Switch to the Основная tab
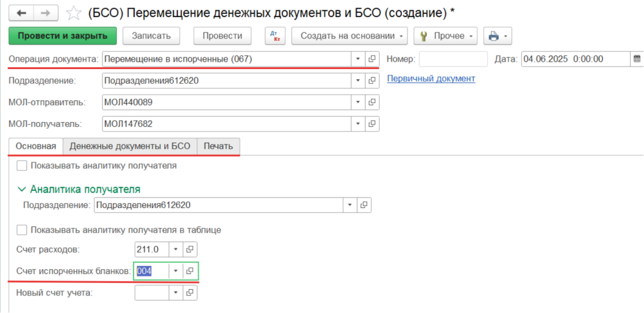Screen dimensions: 644x313 point(36,146)
